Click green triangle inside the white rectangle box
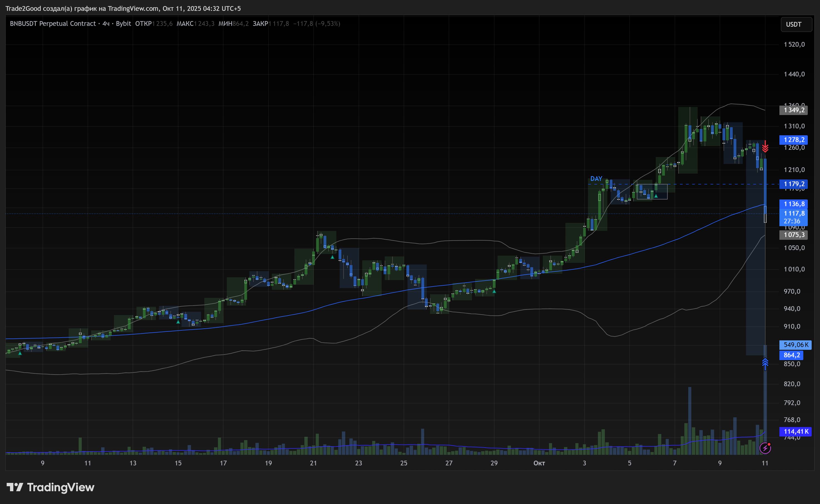Image resolution: width=820 pixels, height=504 pixels. pos(656,196)
